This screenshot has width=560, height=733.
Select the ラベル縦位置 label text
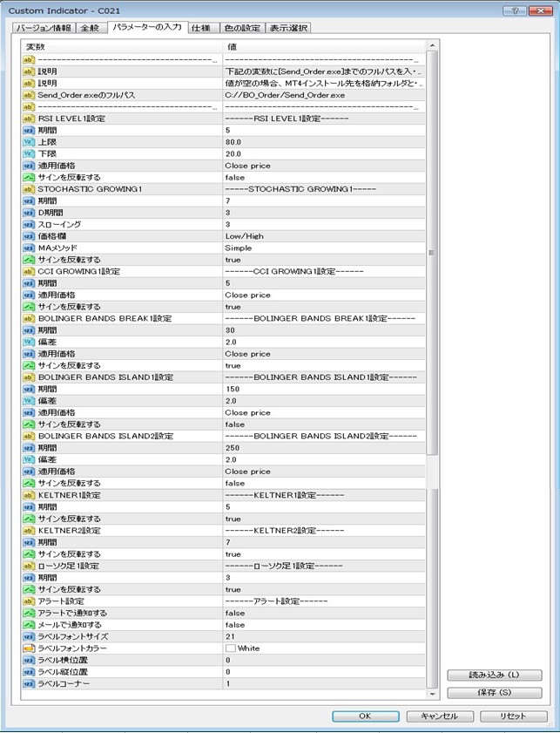point(63,672)
